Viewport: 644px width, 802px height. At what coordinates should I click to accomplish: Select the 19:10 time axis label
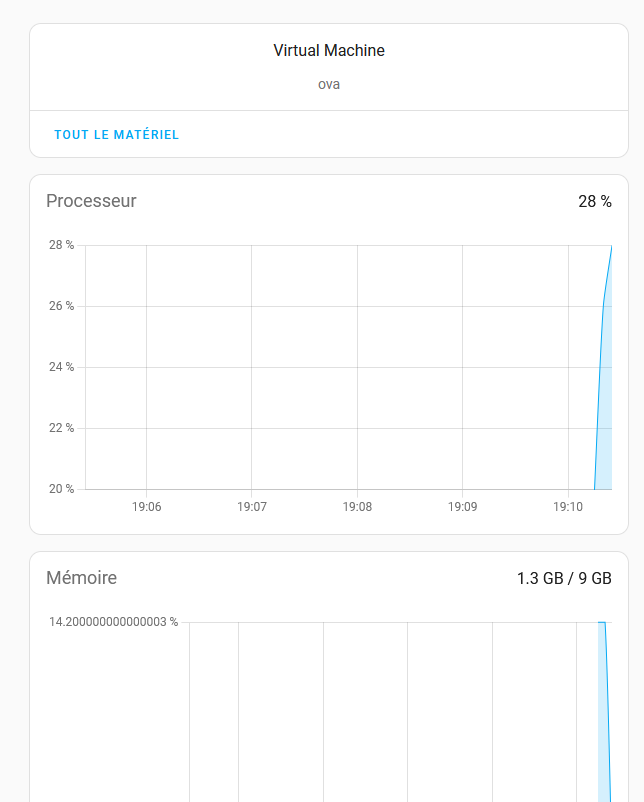tap(568, 507)
